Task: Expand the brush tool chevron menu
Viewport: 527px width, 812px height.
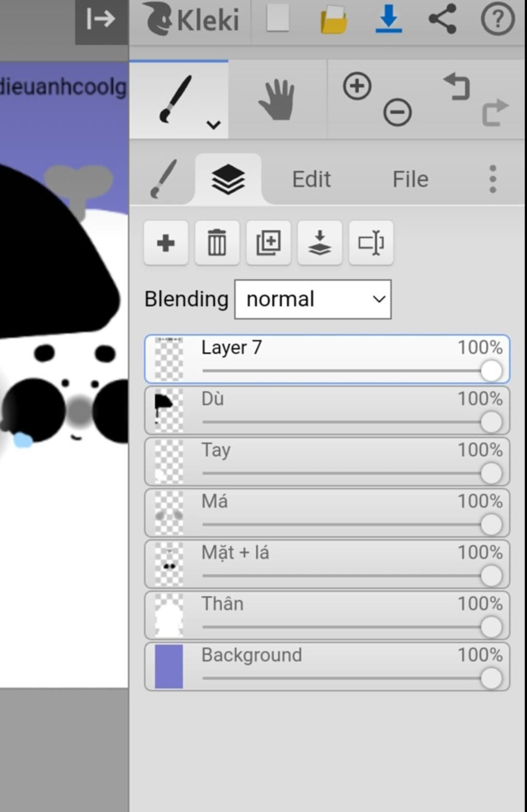Action: pos(214,125)
